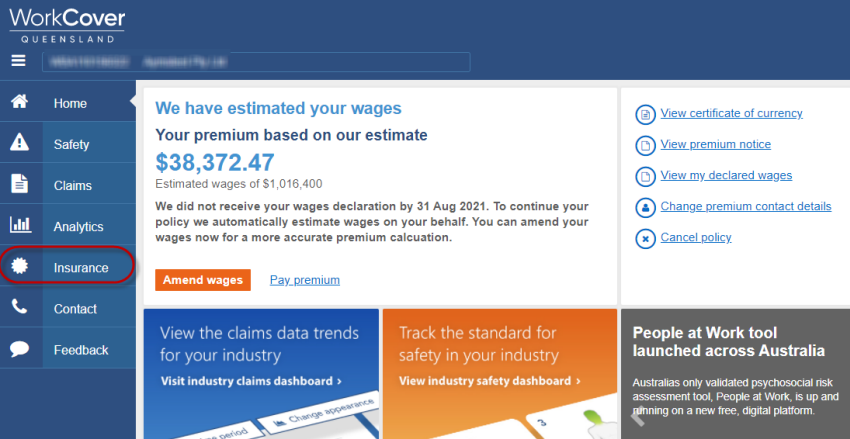Click the $38,372.47 premium amount
Viewport: 850px width, 439px height.
215,163
